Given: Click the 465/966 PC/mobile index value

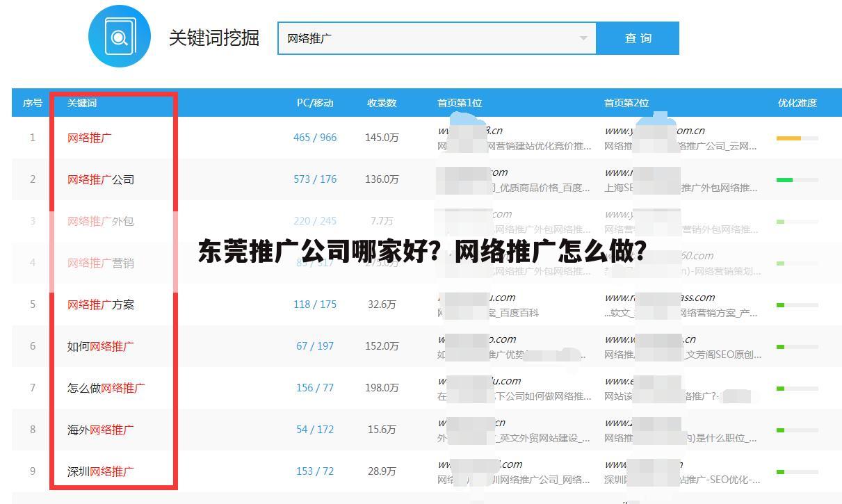Looking at the screenshot, I should 314,138.
